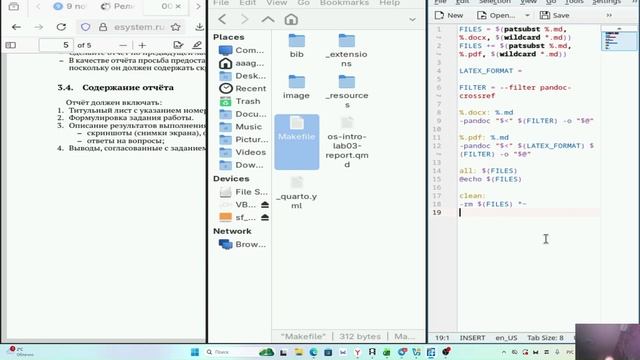The height and width of the screenshot is (360, 640).
Task: Open the home folder in Places
Action: 242,63
